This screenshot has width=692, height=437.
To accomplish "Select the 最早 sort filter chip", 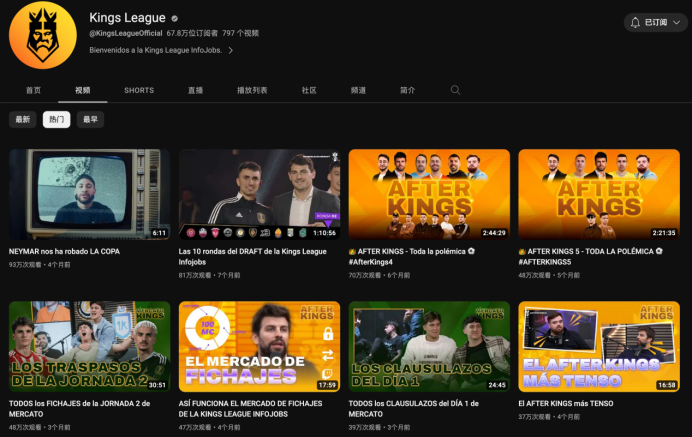I will point(90,119).
